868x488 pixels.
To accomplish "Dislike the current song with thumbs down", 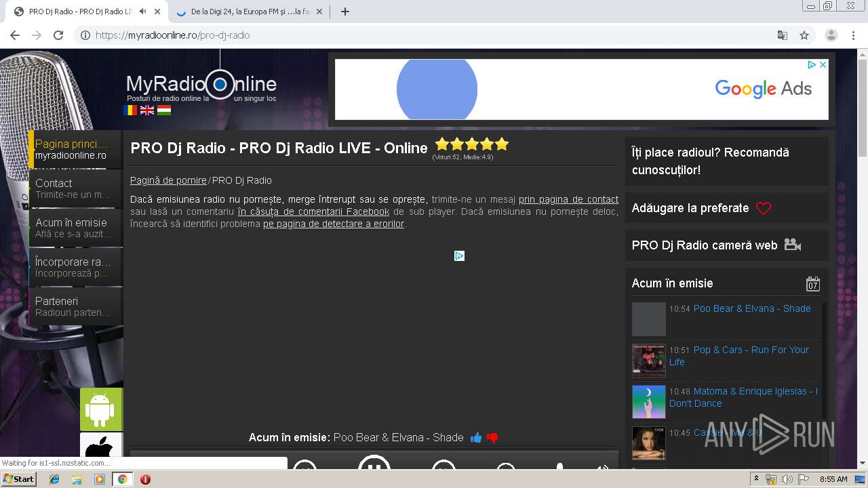I will tap(492, 438).
